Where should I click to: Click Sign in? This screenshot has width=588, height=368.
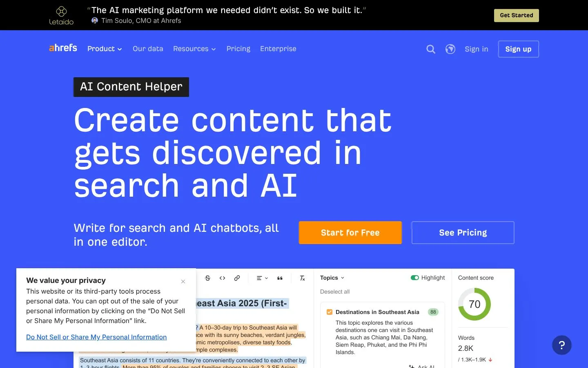click(x=477, y=49)
